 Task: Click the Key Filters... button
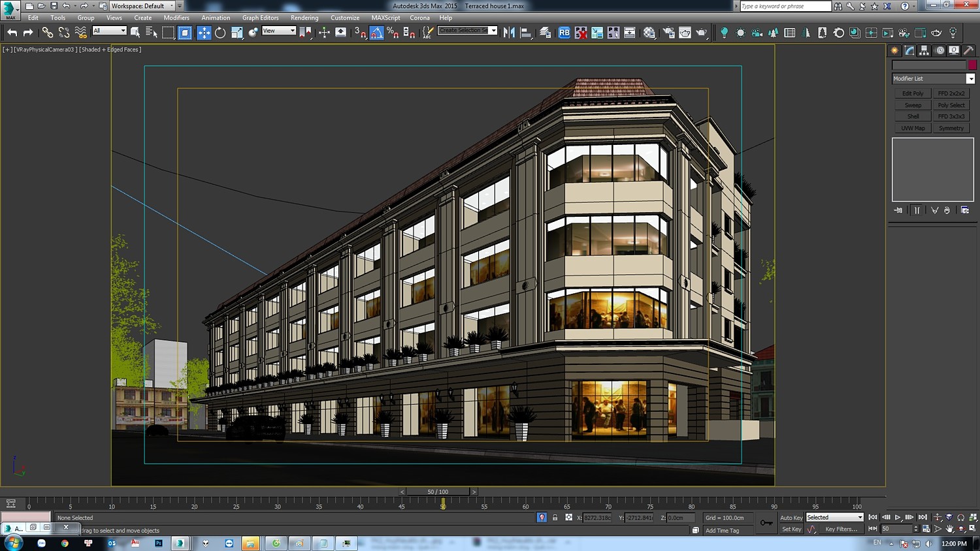(841, 529)
